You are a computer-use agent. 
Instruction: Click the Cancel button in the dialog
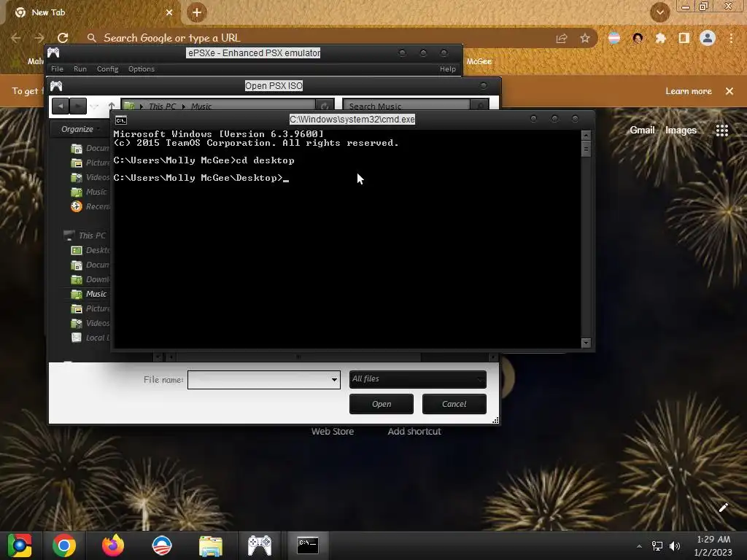point(454,404)
